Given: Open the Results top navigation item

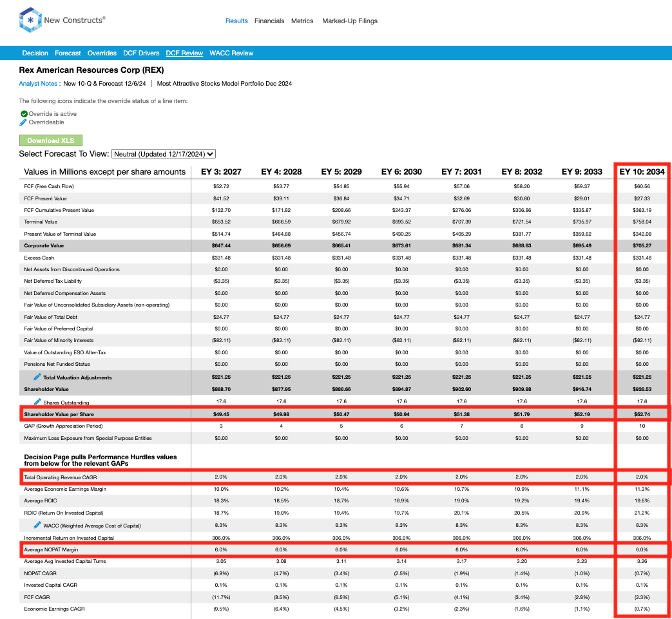Looking at the screenshot, I should 236,21.
